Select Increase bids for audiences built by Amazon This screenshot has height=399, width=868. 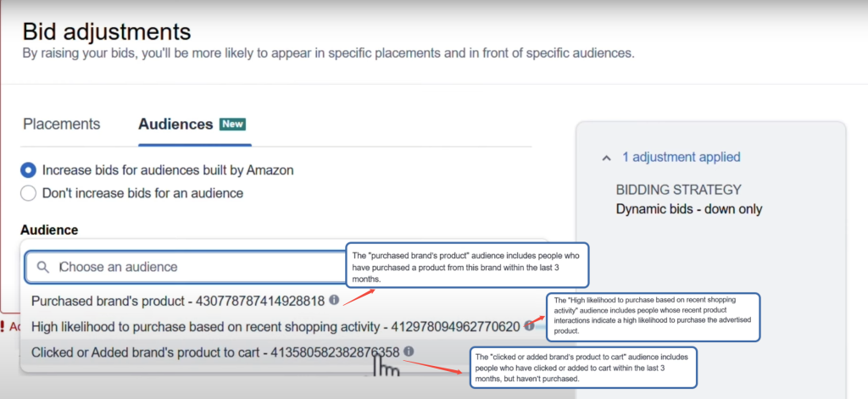click(x=28, y=170)
